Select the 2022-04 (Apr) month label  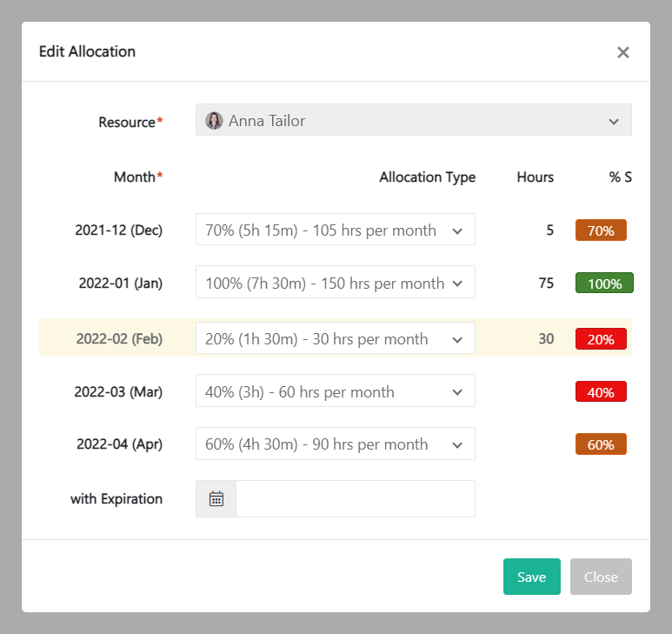pyautogui.click(x=120, y=444)
